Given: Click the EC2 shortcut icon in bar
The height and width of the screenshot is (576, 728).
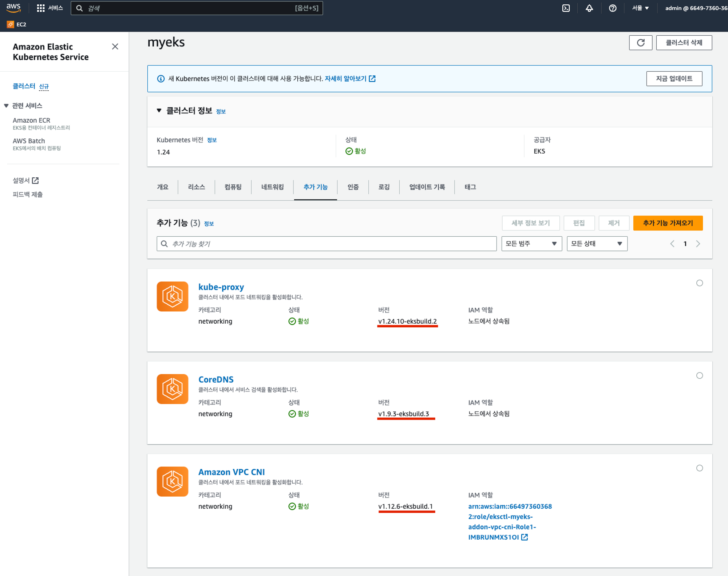Looking at the screenshot, I should tap(11, 24).
